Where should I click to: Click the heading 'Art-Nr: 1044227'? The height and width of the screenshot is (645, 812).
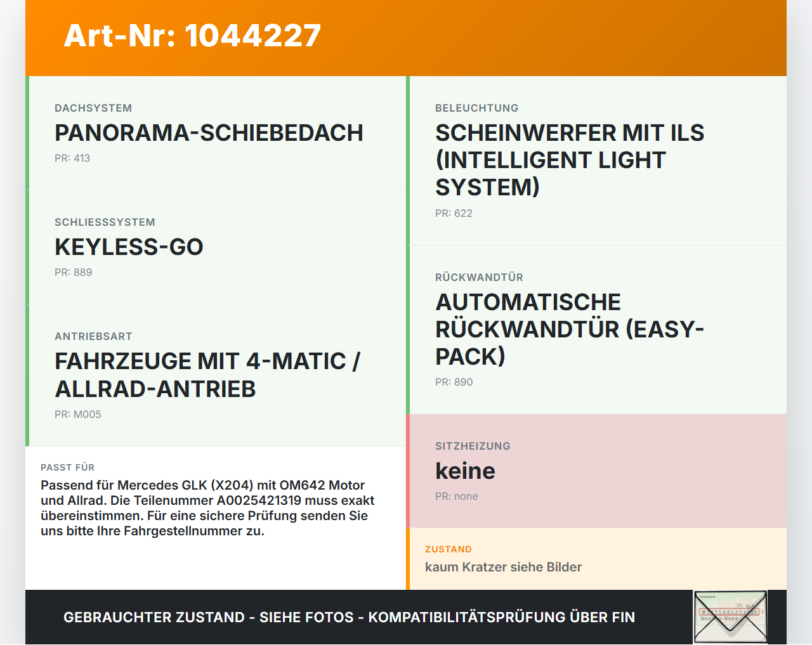point(192,36)
